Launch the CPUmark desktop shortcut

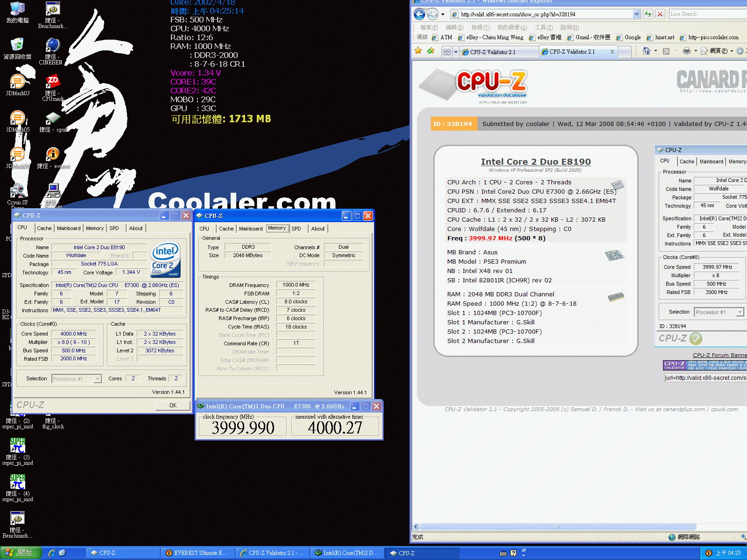[53, 87]
